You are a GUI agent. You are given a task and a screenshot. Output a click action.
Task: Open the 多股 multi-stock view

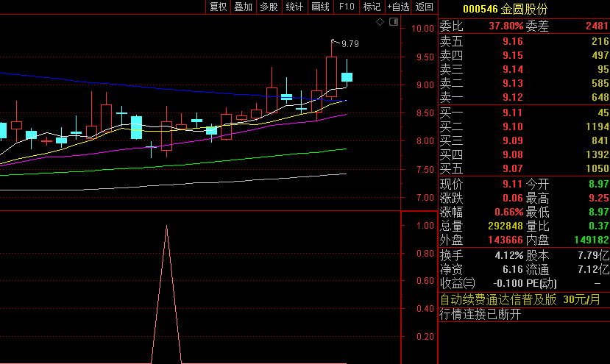[269, 7]
